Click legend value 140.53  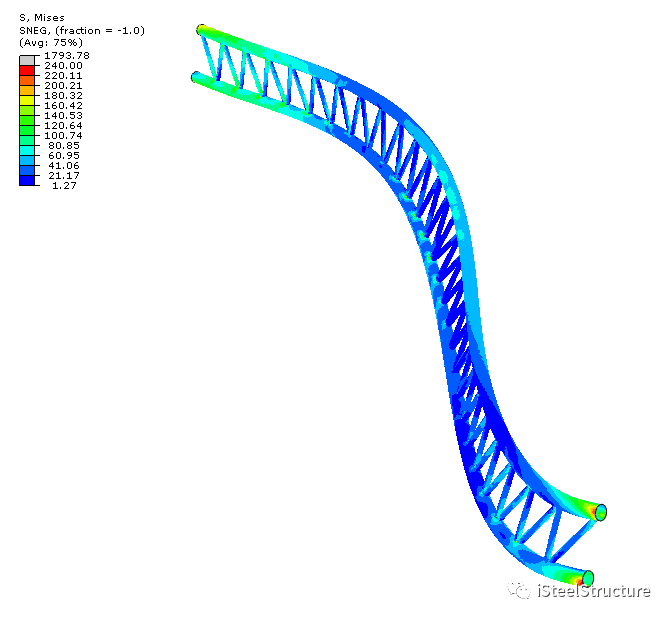pos(63,115)
